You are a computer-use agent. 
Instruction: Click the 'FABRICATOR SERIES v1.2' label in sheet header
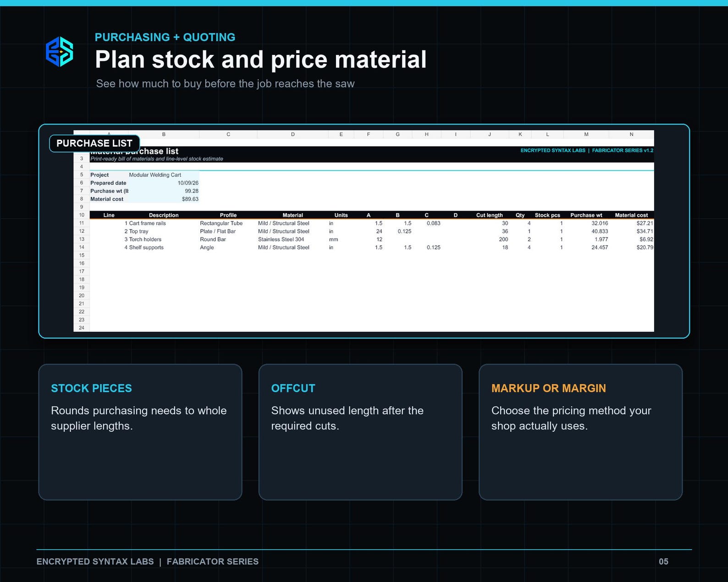[623, 150]
